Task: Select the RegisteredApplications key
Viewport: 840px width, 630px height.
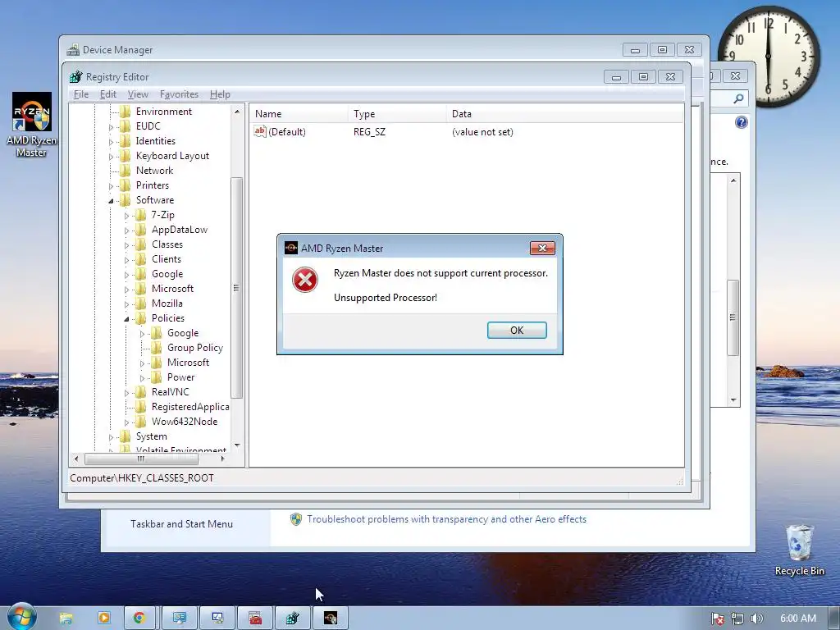Action: pos(190,407)
